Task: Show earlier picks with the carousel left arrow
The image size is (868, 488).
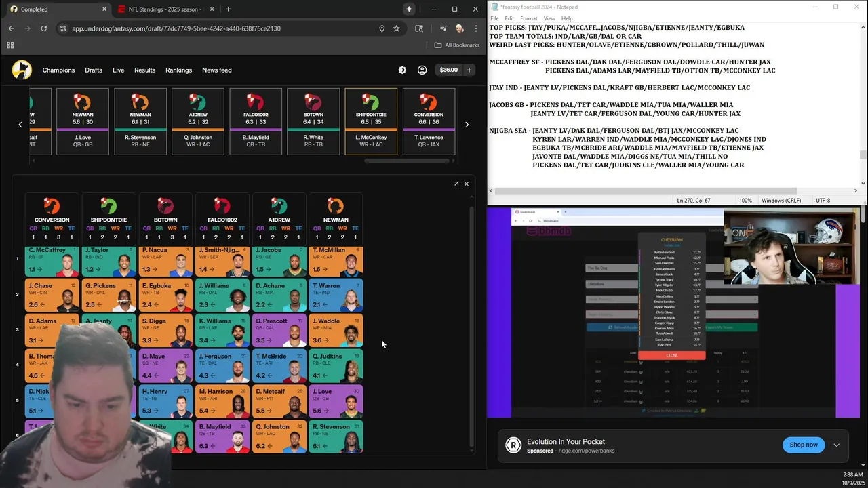Action: point(20,125)
